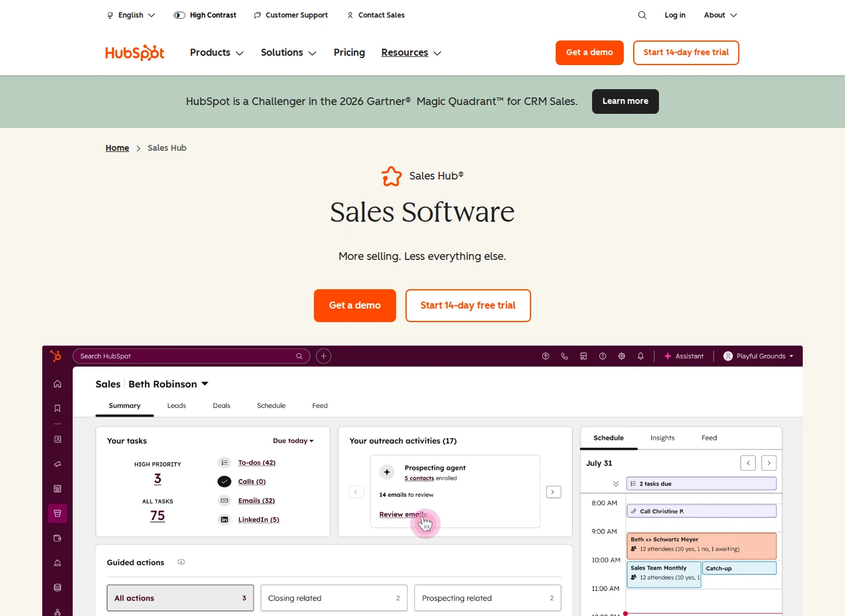
Task: Open the settings gear icon in app header
Action: [621, 356]
